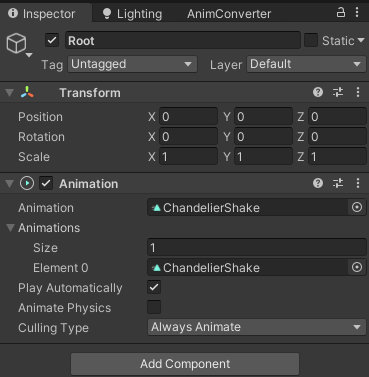369x377 pixels.
Task: Click the Rotation Z field
Action: coord(337,137)
